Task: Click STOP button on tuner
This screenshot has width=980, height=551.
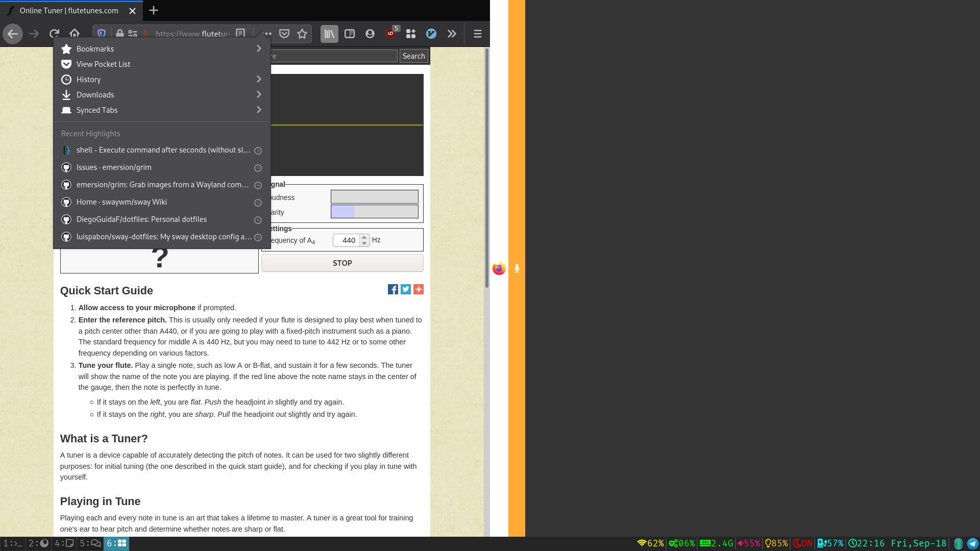Action: point(342,262)
